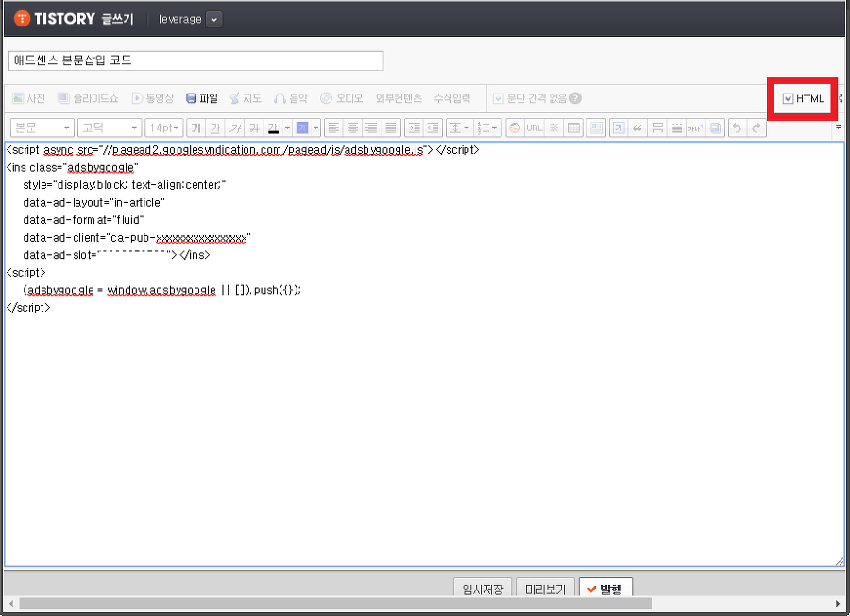Click the TISTORY logo

click(x=55, y=19)
